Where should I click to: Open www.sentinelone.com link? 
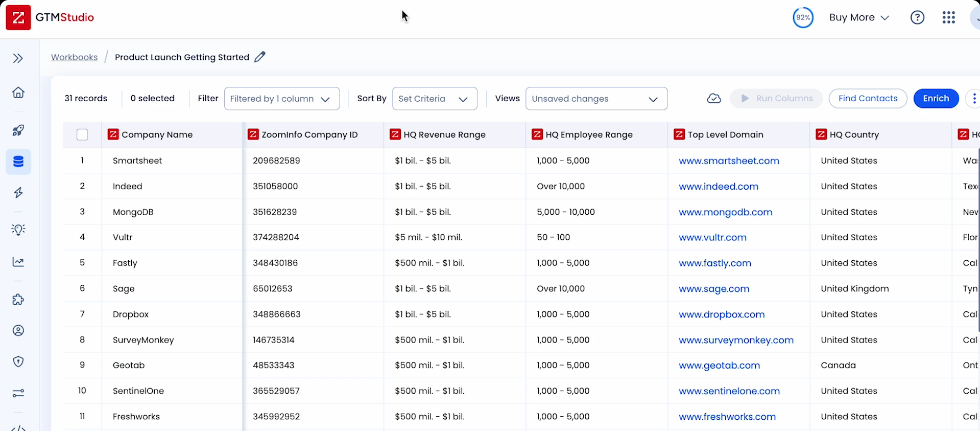(x=729, y=391)
